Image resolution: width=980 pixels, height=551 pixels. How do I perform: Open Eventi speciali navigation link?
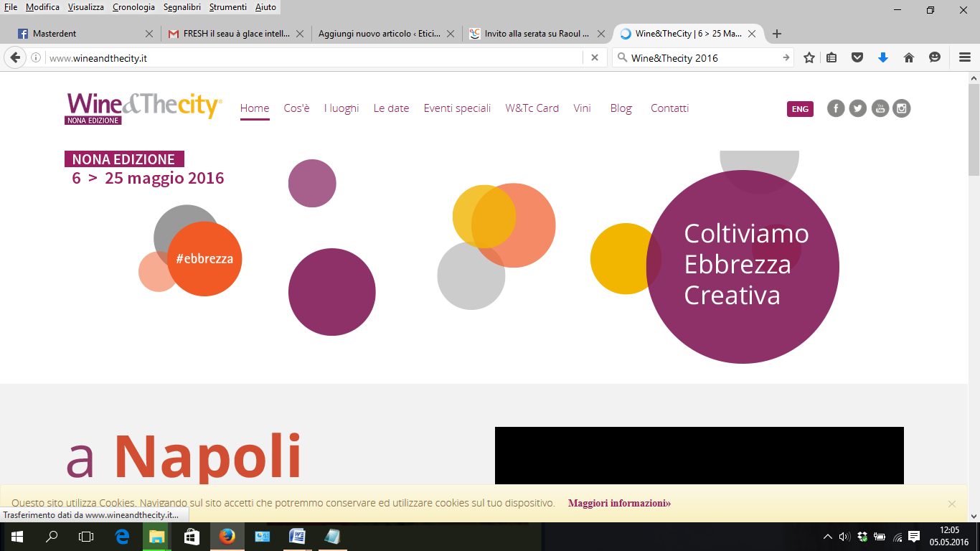(457, 108)
